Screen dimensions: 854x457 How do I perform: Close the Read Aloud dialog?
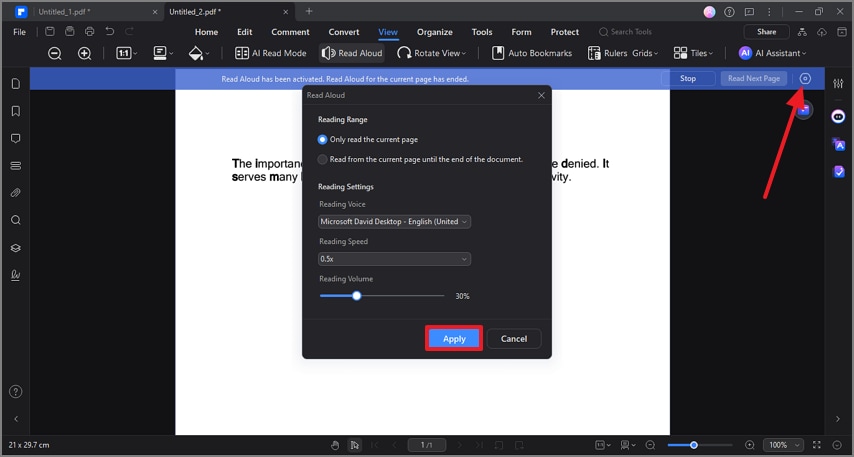click(x=541, y=95)
